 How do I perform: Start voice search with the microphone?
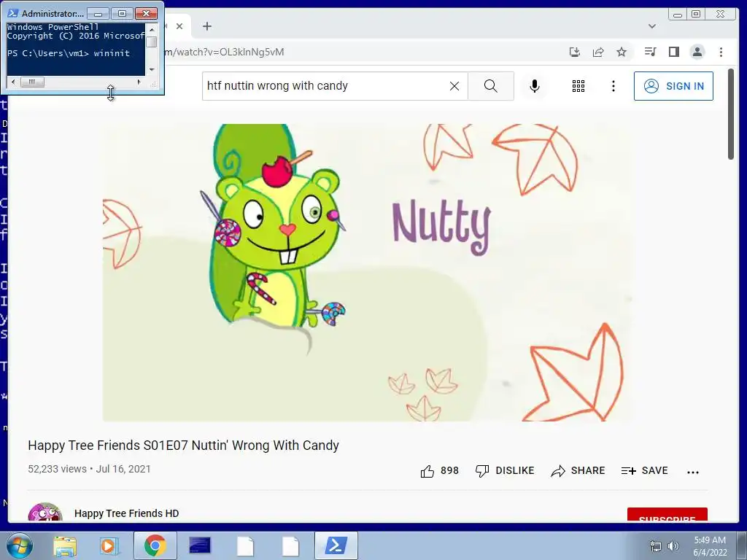(x=535, y=86)
